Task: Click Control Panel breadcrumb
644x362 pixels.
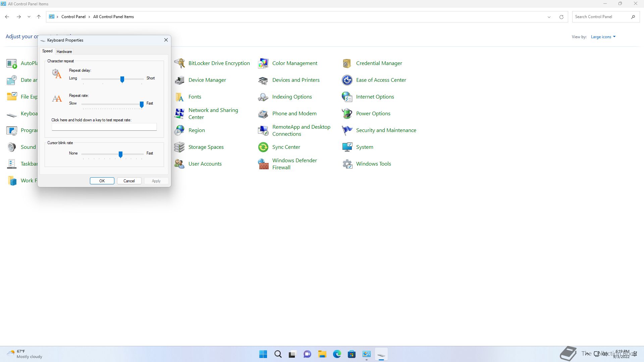Action: coord(73,17)
